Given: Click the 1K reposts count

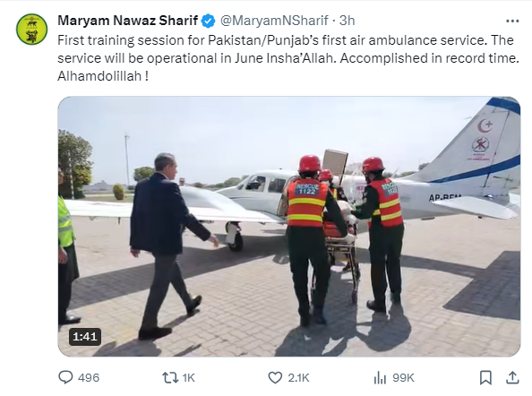Looking at the screenshot, I should pyautogui.click(x=189, y=378).
